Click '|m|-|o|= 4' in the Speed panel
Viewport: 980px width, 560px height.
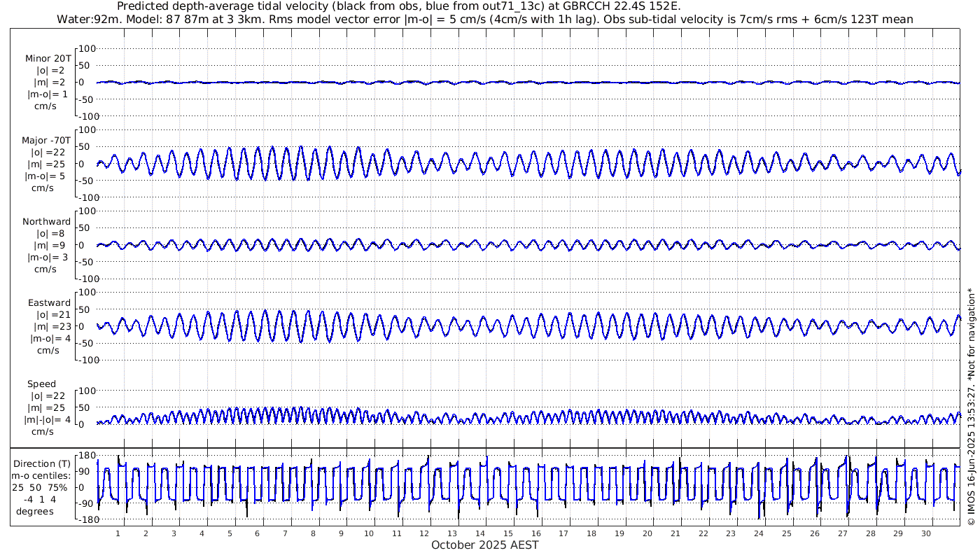pyautogui.click(x=48, y=420)
